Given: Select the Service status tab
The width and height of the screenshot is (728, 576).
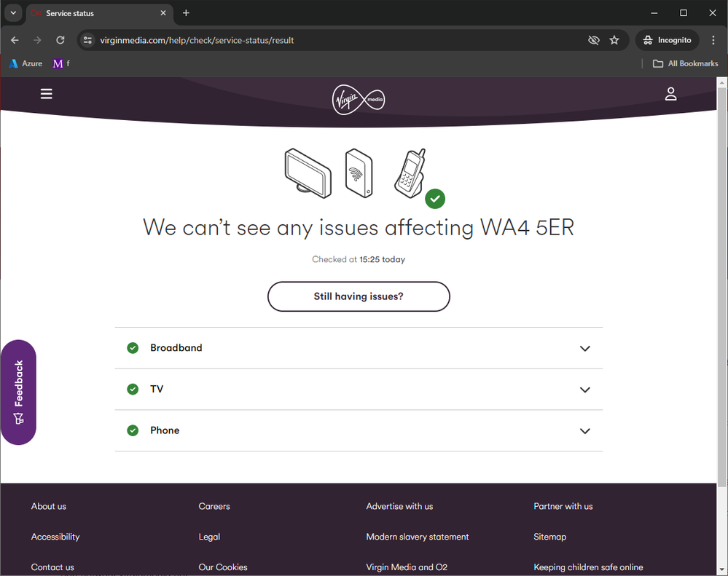Looking at the screenshot, I should (x=100, y=13).
